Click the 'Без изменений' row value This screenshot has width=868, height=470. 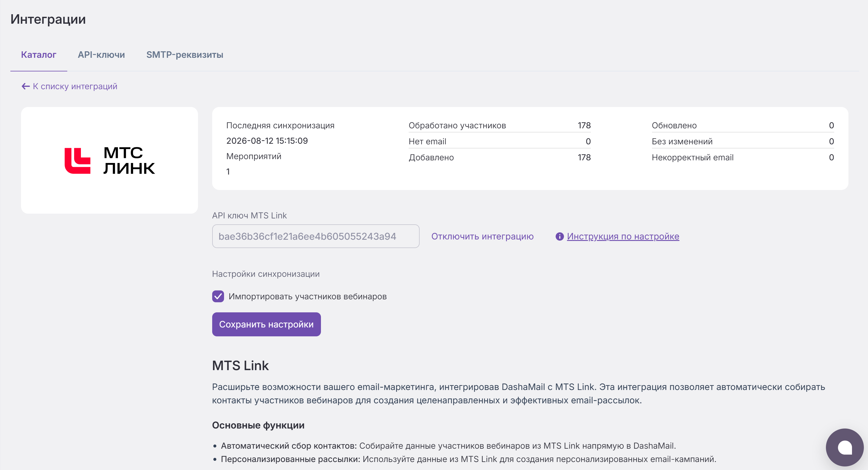(832, 142)
